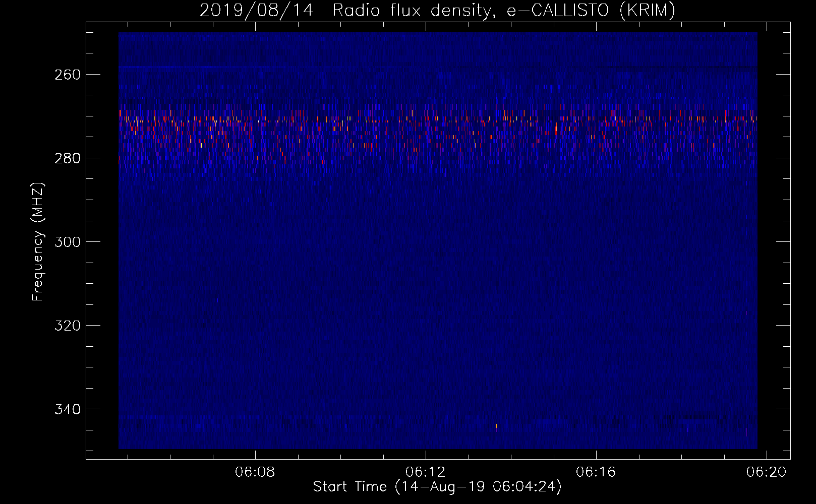Click the 340 frequency tick label

click(x=67, y=409)
